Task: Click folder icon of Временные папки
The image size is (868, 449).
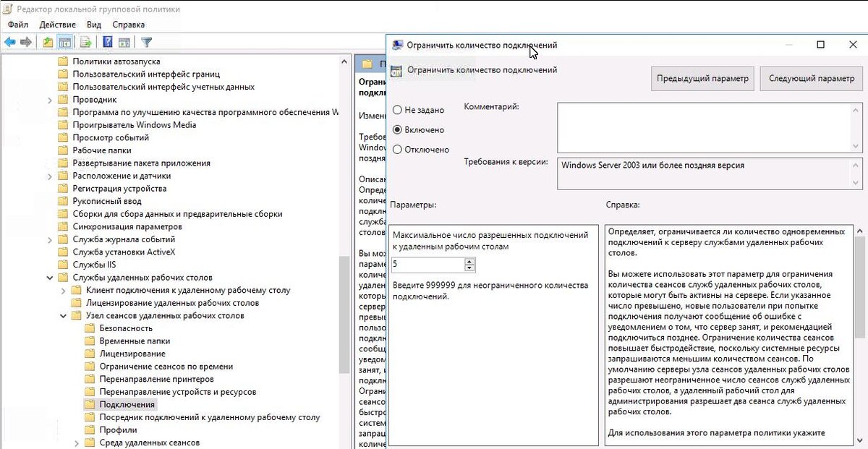Action: 90,341
